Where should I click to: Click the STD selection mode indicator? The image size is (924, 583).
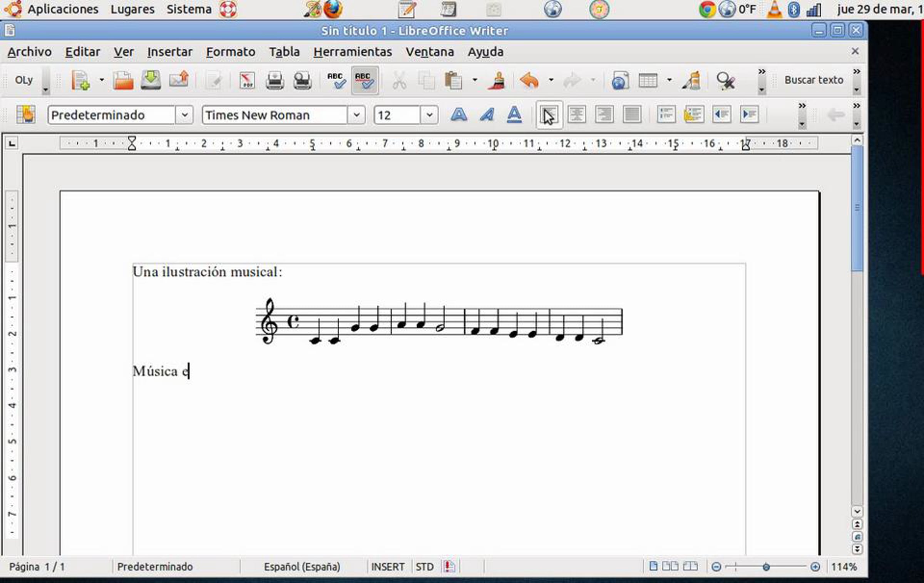coord(425,566)
